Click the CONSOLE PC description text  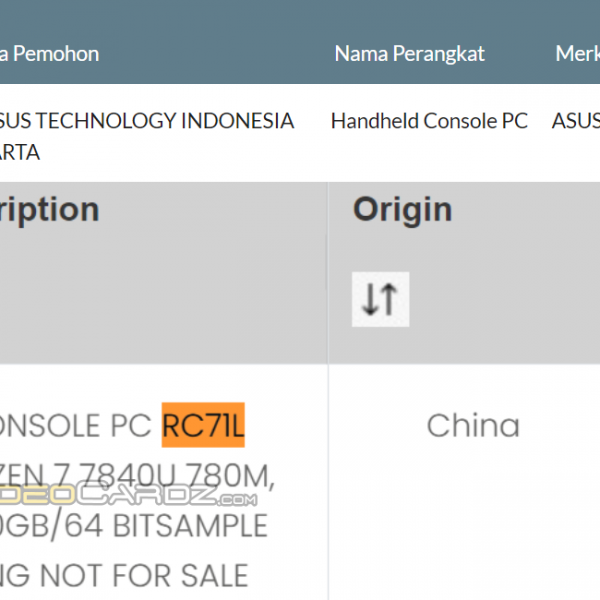pos(75,426)
